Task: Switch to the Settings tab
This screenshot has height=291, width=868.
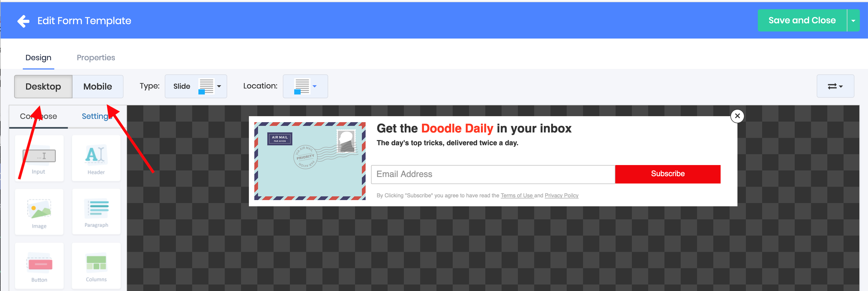Action: click(x=97, y=116)
